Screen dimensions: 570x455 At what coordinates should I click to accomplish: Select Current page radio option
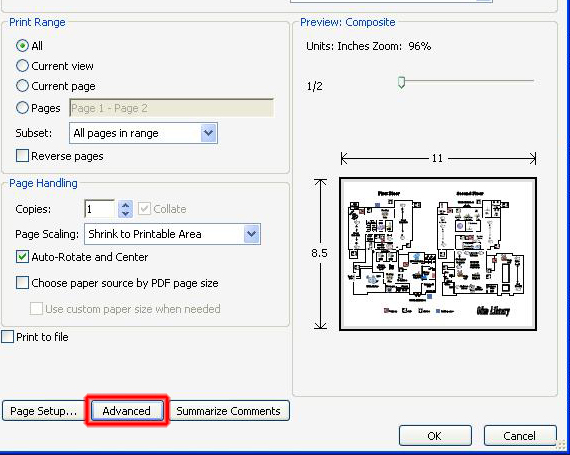pyautogui.click(x=22, y=86)
